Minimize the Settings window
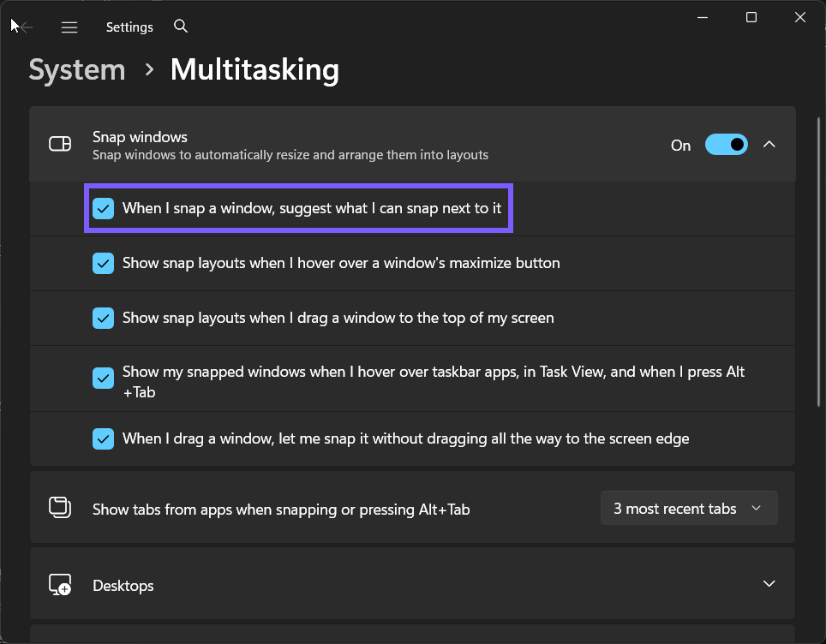Viewport: 826px width, 644px height. [x=703, y=17]
